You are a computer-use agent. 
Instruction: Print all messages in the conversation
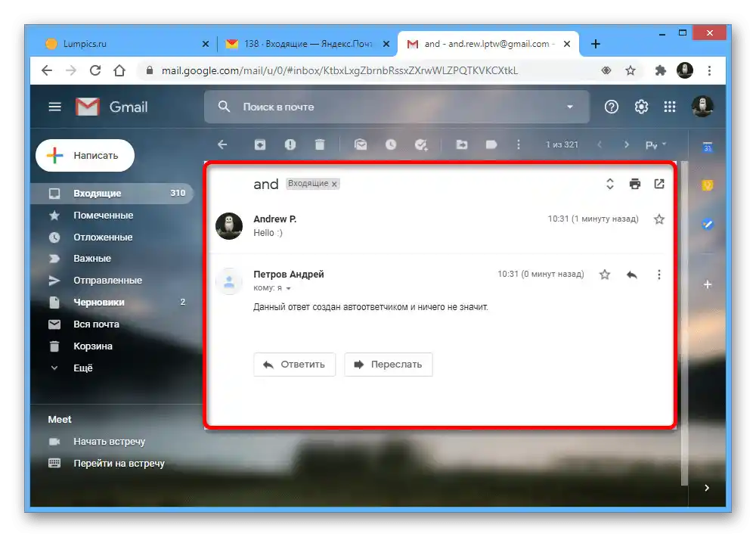(x=635, y=184)
